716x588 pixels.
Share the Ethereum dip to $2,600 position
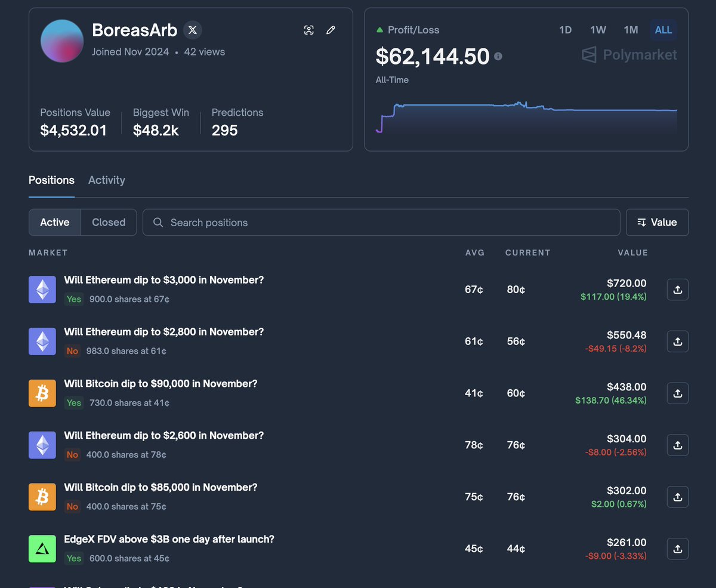[x=677, y=445]
